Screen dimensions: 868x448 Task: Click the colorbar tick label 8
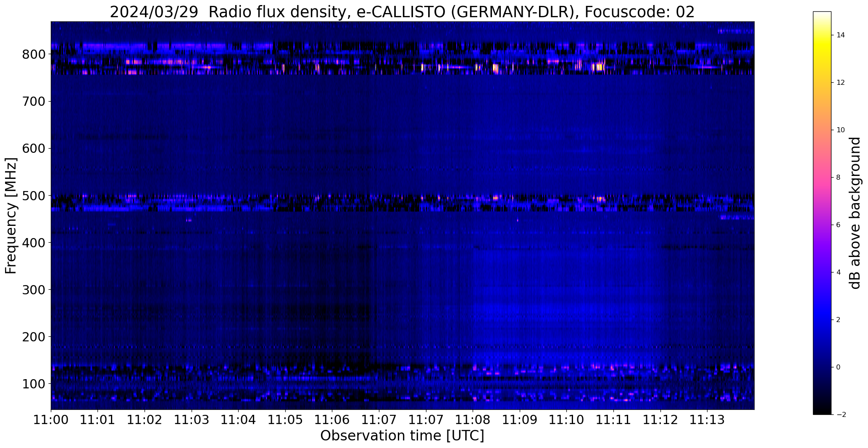(838, 178)
